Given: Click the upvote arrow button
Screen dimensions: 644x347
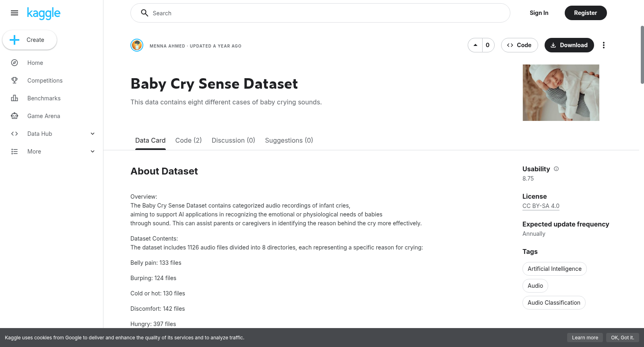Looking at the screenshot, I should [475, 45].
